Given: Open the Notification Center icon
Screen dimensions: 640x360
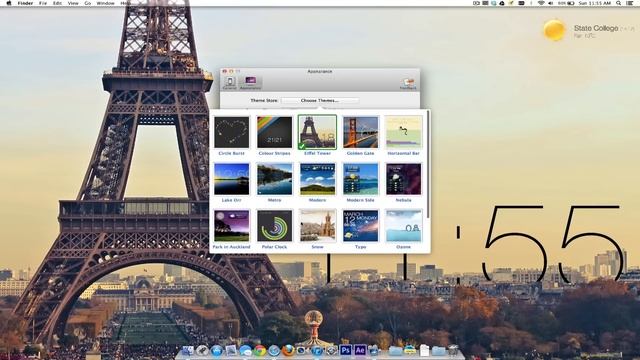Looking at the screenshot, I should point(630,3).
